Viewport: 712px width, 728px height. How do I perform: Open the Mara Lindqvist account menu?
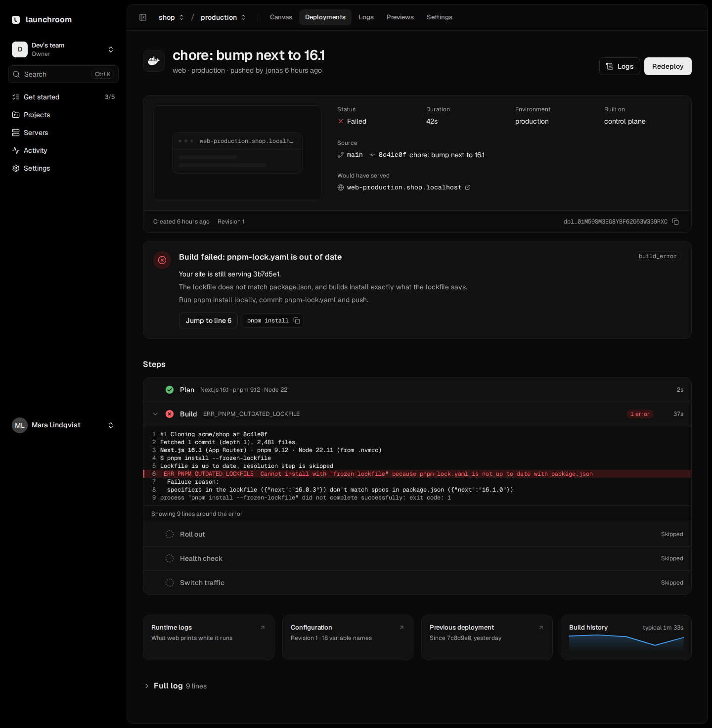pyautogui.click(x=63, y=425)
